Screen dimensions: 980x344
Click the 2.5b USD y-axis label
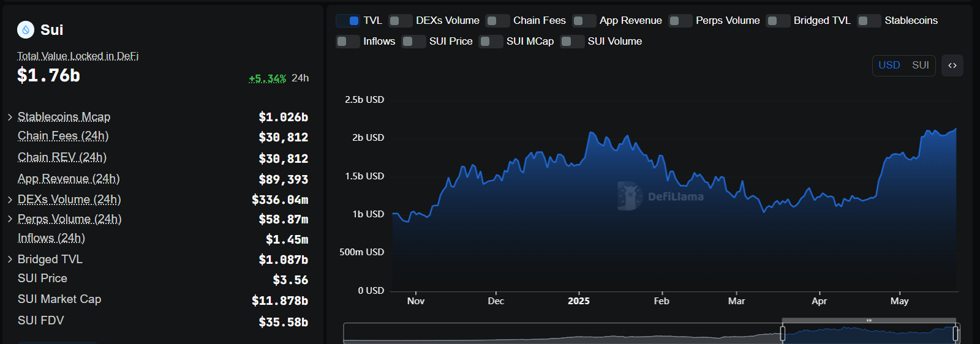pos(364,100)
